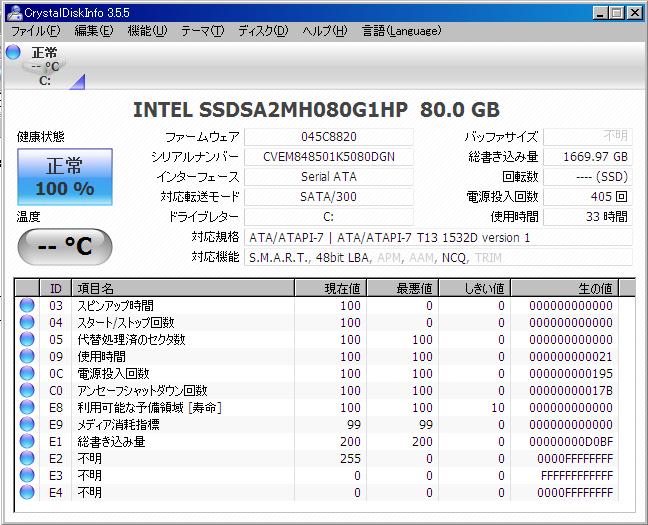Click raw value 00000000017B
Viewport: 648px width, 525px height.
(571, 390)
